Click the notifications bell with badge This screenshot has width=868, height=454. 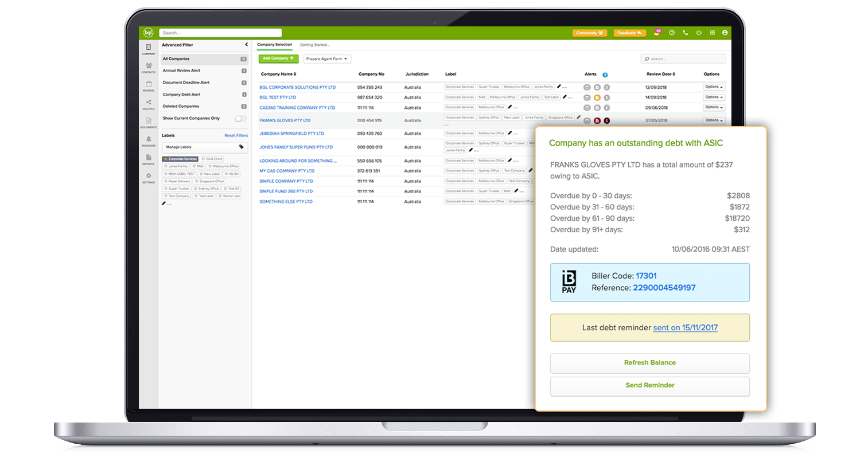click(x=657, y=33)
